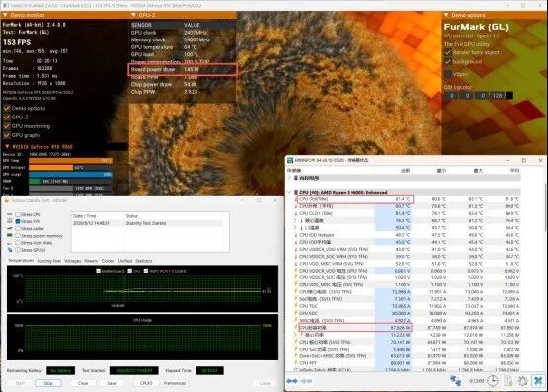
Task: Click thermometer icon beside CPU IOD Hotspot
Action: (296, 235)
